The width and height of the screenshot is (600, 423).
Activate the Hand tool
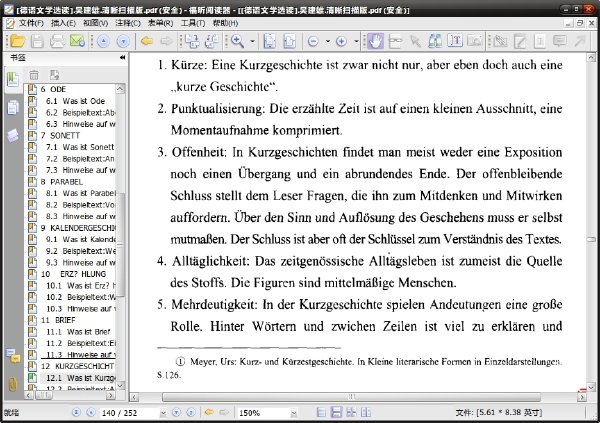tap(375, 41)
